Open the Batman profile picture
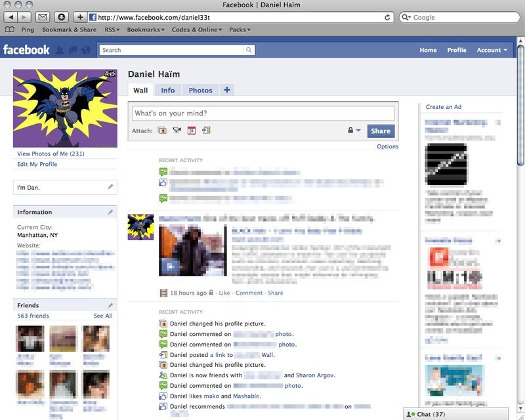This screenshot has width=525, height=420. click(x=65, y=108)
